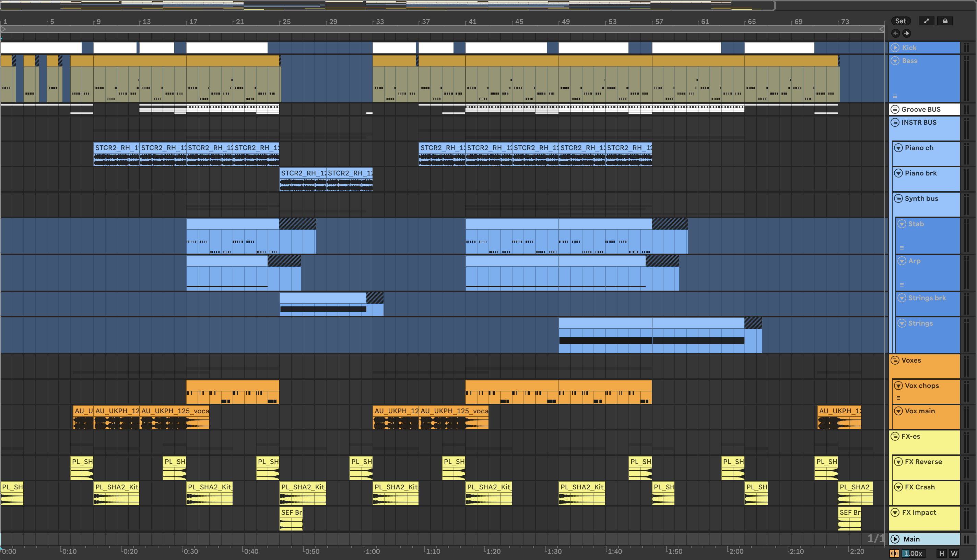Toggle the automation mode button

[x=926, y=21]
